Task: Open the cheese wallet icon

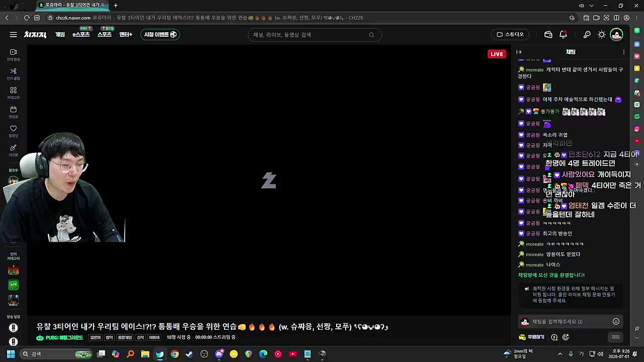Action: [548, 35]
